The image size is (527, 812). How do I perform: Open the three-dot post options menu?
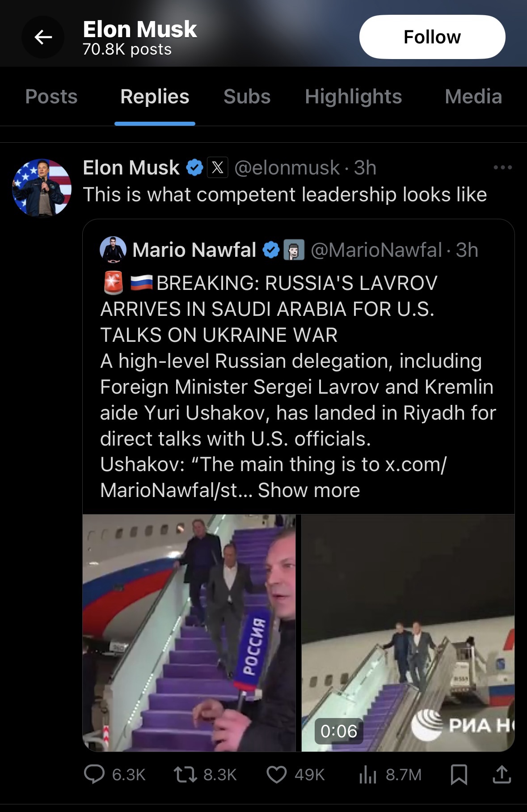coord(502,168)
